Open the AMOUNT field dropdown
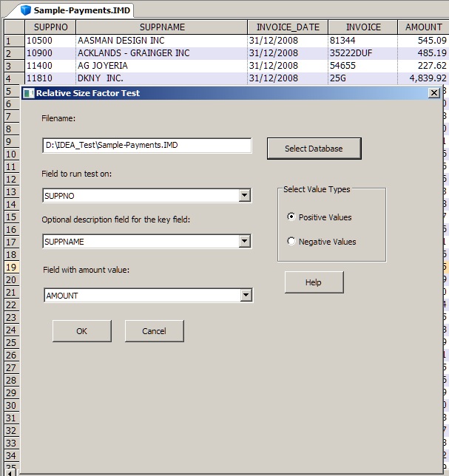 (x=246, y=296)
